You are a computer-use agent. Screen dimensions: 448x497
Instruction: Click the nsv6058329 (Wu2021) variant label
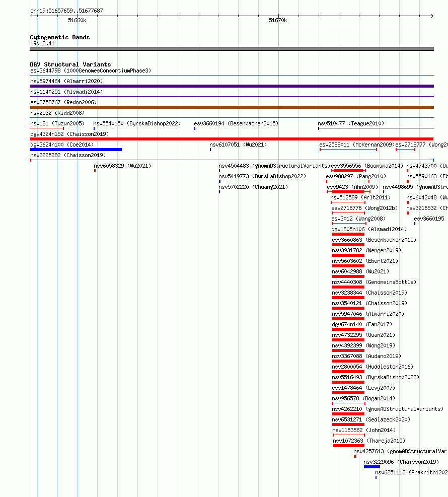pyautogui.click(x=122, y=166)
